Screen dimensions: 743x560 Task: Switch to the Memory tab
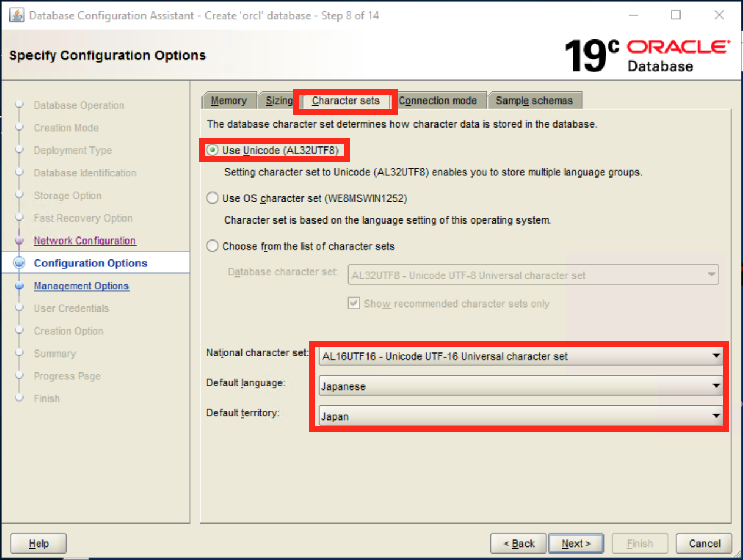pos(228,101)
